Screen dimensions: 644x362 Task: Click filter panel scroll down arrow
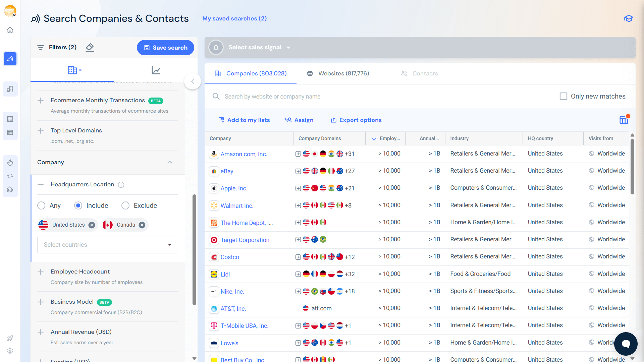coord(194,358)
